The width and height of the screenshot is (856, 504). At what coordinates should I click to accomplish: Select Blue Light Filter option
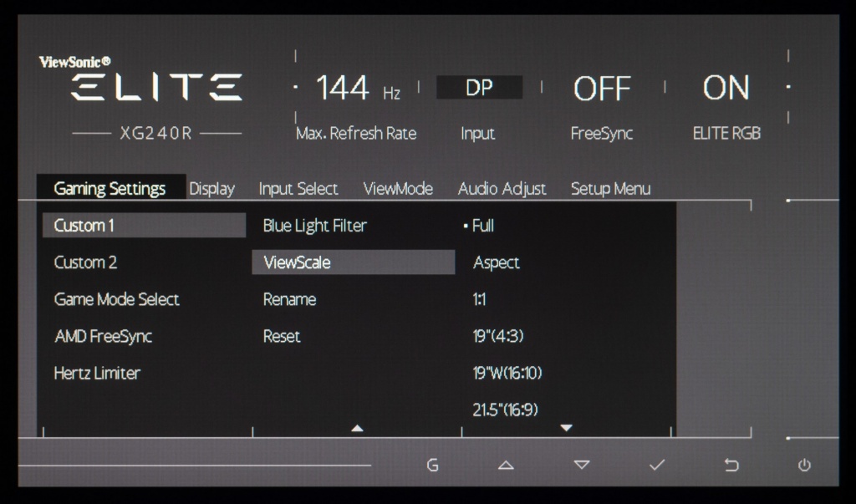(314, 226)
